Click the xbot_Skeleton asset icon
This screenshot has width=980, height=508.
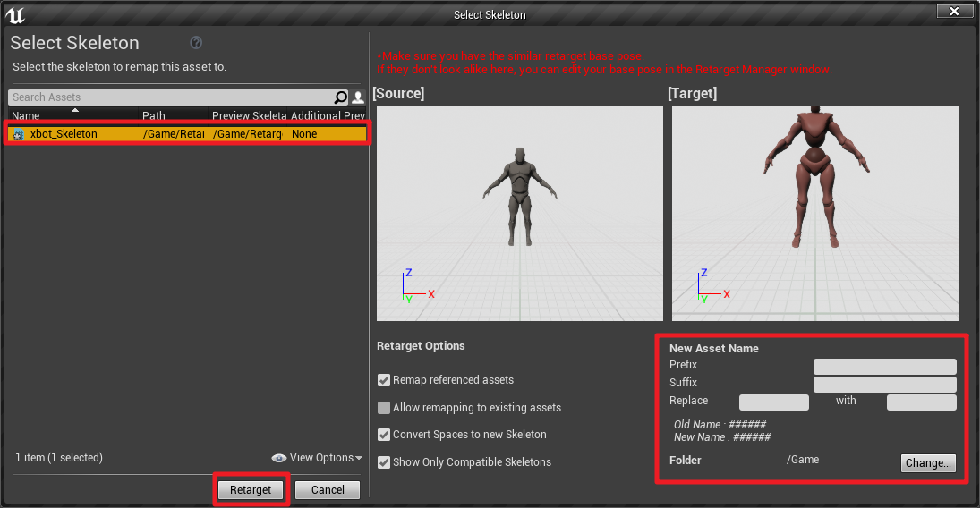click(x=19, y=134)
